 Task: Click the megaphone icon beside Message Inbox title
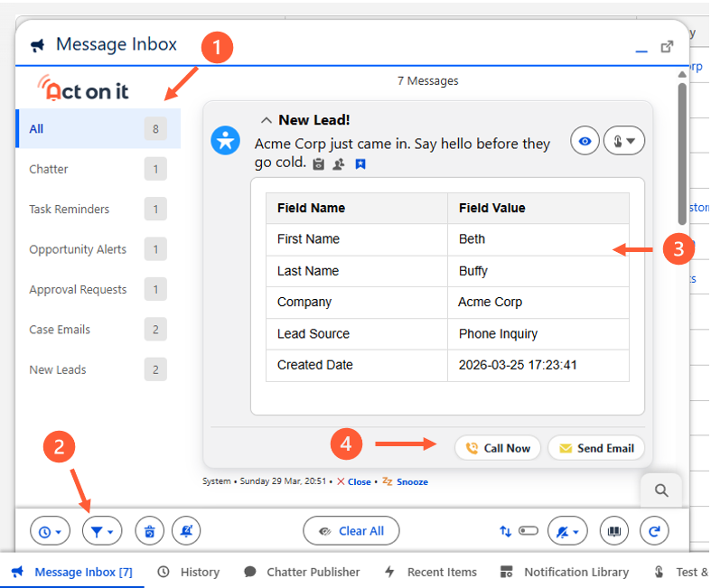click(38, 45)
